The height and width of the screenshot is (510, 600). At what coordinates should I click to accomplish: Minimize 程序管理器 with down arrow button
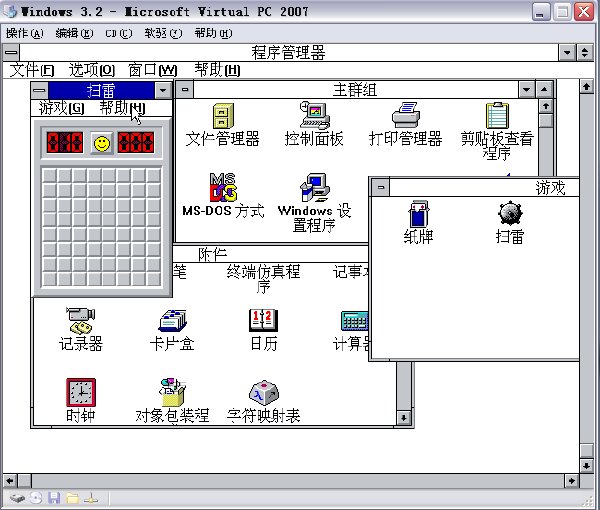point(567,52)
